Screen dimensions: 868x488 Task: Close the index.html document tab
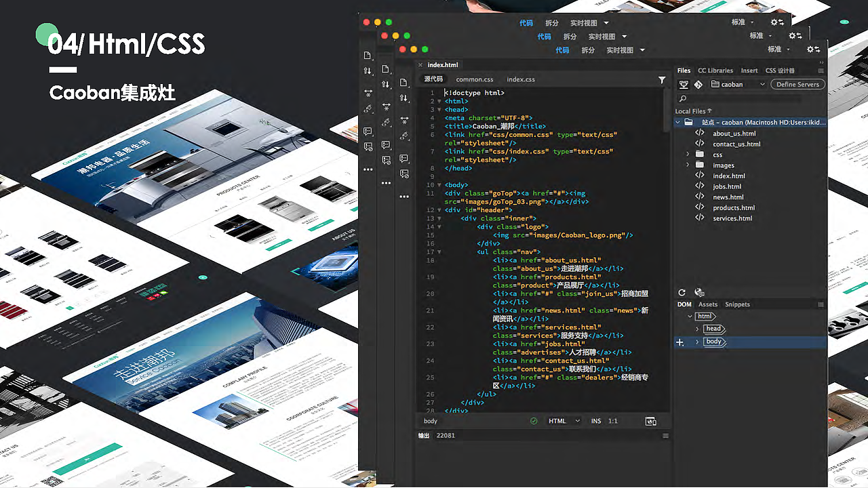pos(421,65)
